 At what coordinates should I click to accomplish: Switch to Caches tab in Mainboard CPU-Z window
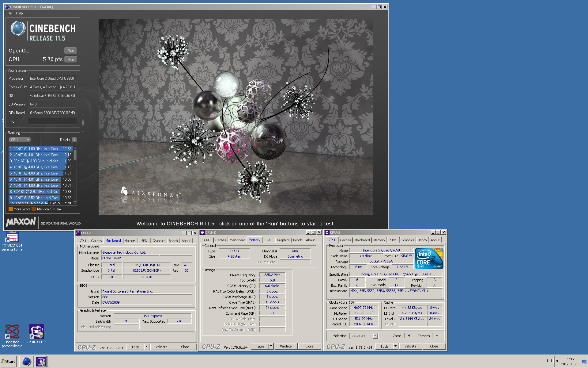coord(96,241)
